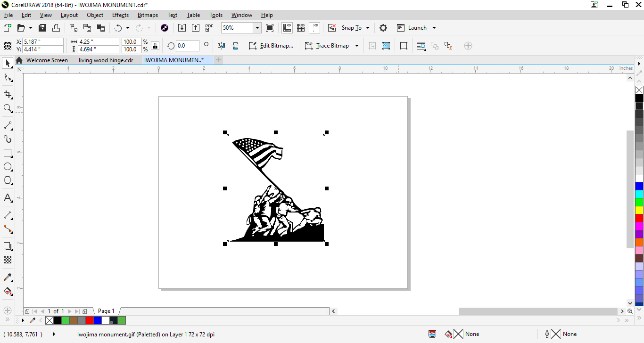The width and height of the screenshot is (644, 343).
Task: Open the Object menu
Action: (95, 15)
